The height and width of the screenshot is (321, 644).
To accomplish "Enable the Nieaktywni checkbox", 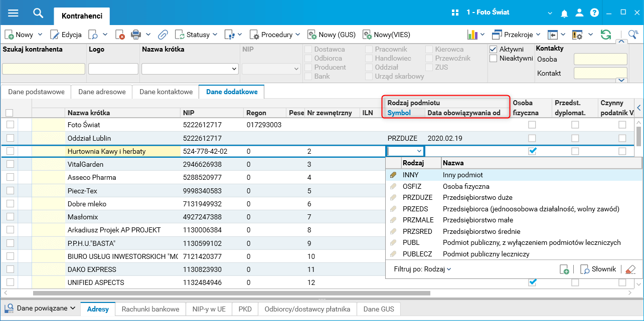I will pos(493,58).
